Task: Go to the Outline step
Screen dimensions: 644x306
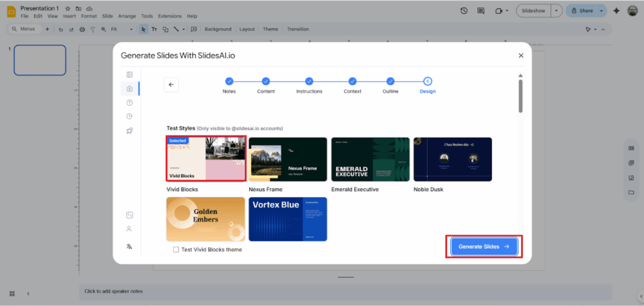Action: pyautogui.click(x=391, y=81)
